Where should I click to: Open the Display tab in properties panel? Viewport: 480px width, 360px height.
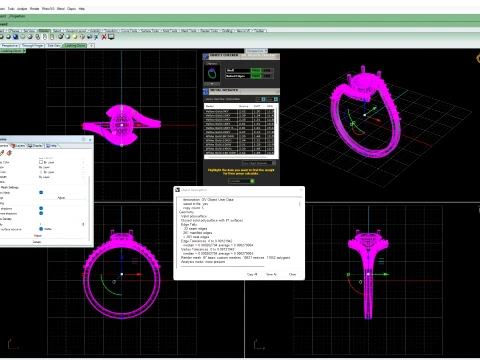[x=35, y=146]
